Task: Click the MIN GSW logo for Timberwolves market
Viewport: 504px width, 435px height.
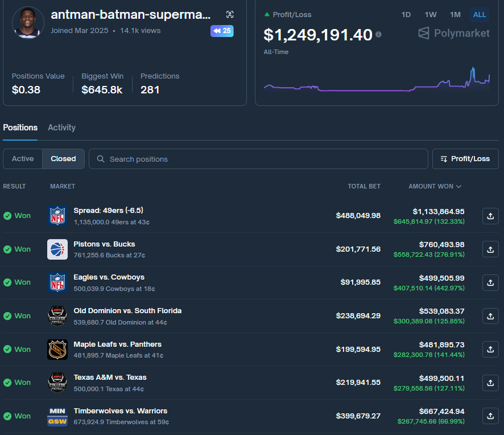Action: [57, 416]
